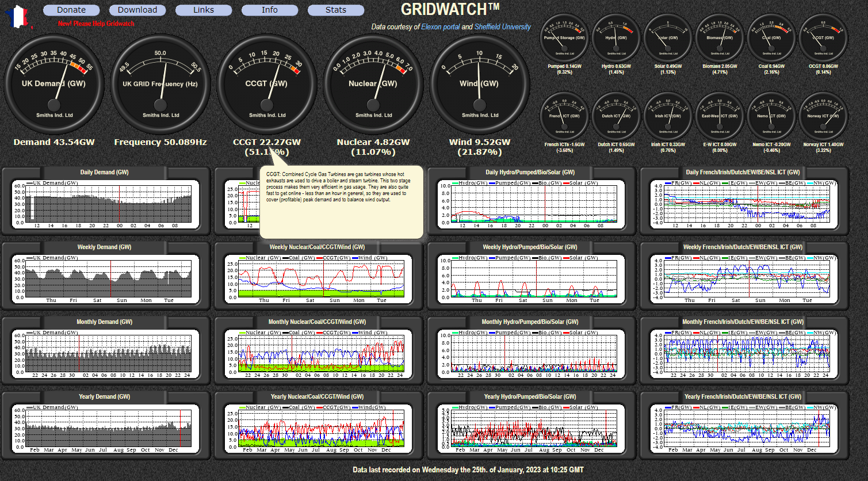The image size is (868, 481).
Task: Open the Monthly Demand chart
Action: 105,350
